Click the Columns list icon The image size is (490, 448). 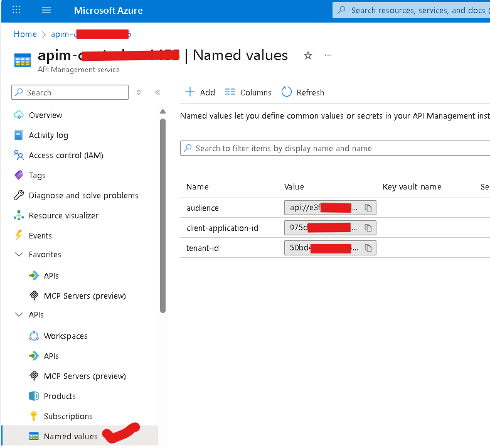(x=230, y=92)
